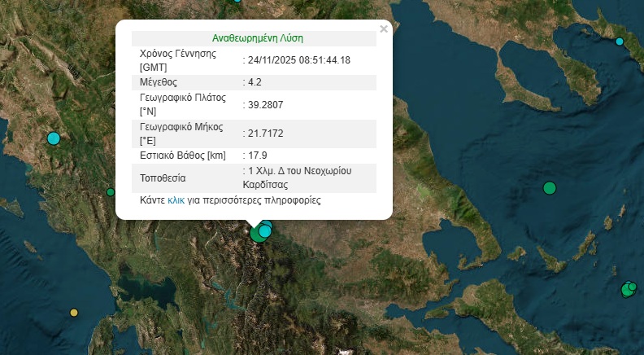This screenshot has height=355, width=644.
Task: Select the yellow earthquake marker in the sea
Action: [x=74, y=312]
